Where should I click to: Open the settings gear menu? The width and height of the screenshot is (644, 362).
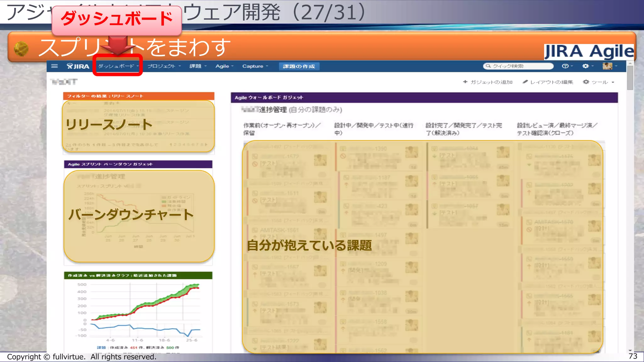[587, 66]
